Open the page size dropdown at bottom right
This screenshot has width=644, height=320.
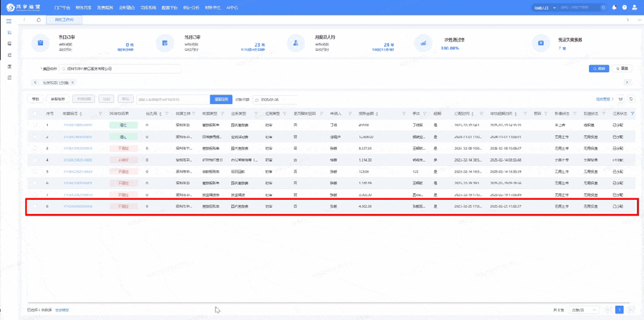(x=583, y=310)
